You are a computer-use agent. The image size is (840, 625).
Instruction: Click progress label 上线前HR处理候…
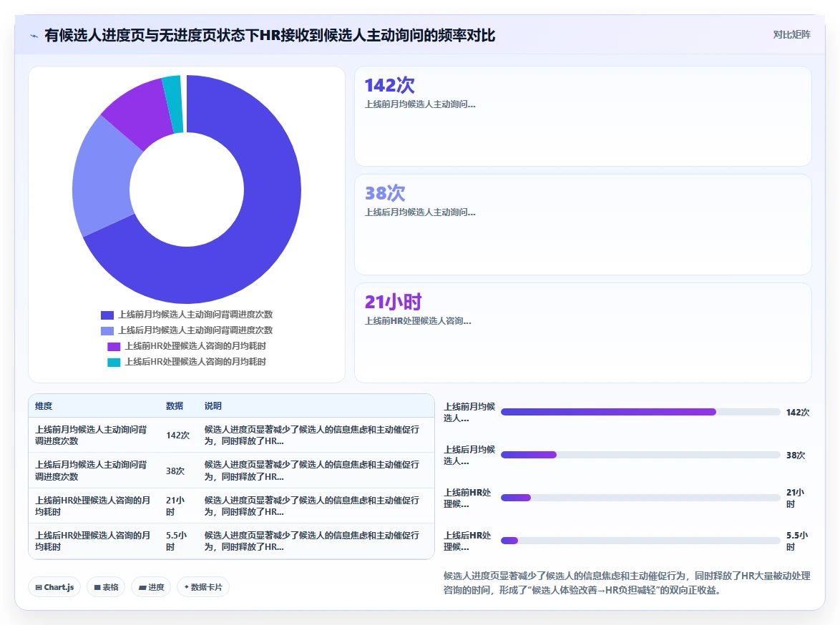pyautogui.click(x=467, y=498)
